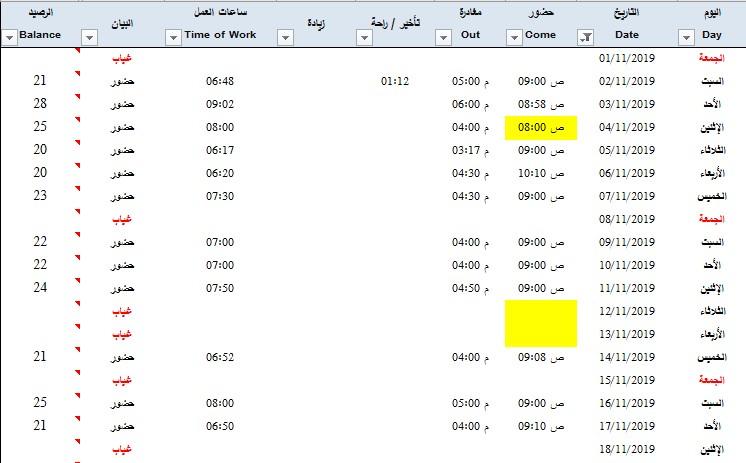746x463 pixels.
Task: Select empty yellow Come cell for 13/11/2019
Action: tap(541, 335)
